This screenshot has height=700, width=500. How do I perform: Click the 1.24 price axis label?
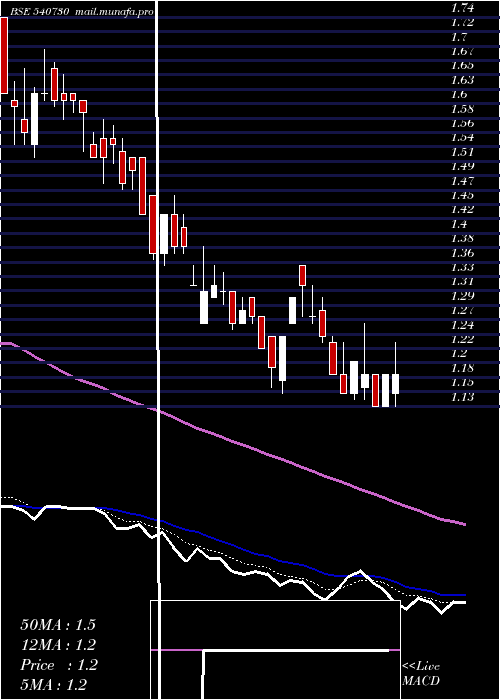click(462, 325)
